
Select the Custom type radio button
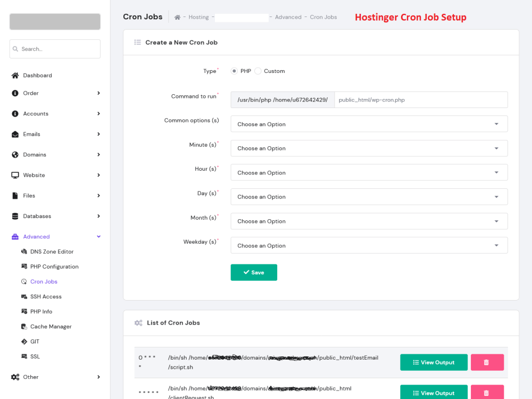pyautogui.click(x=258, y=71)
